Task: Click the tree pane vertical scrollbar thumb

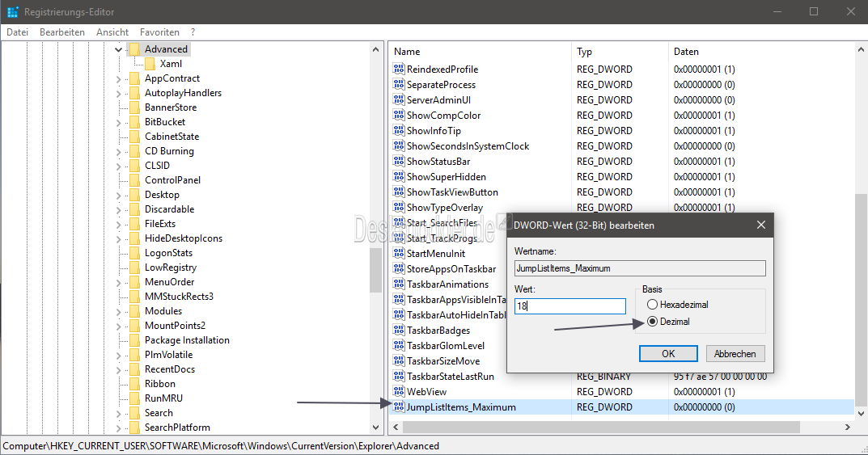Action: click(x=376, y=270)
